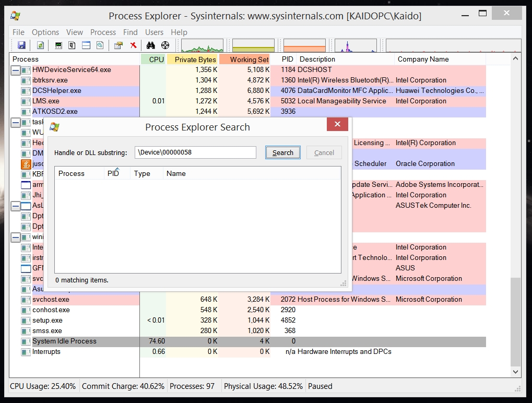The width and height of the screenshot is (532, 403).
Task: Open the View menu
Action: pos(75,32)
